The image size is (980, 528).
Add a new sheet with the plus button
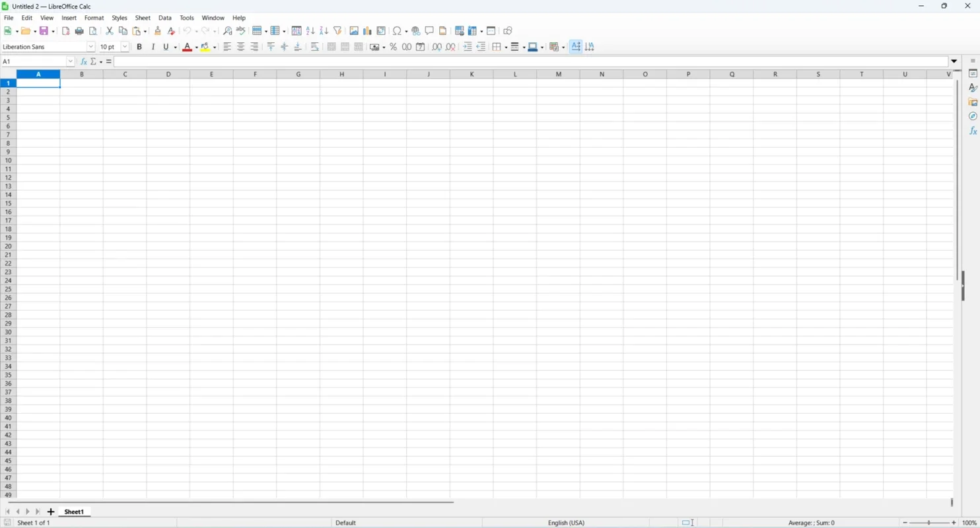[50, 511]
